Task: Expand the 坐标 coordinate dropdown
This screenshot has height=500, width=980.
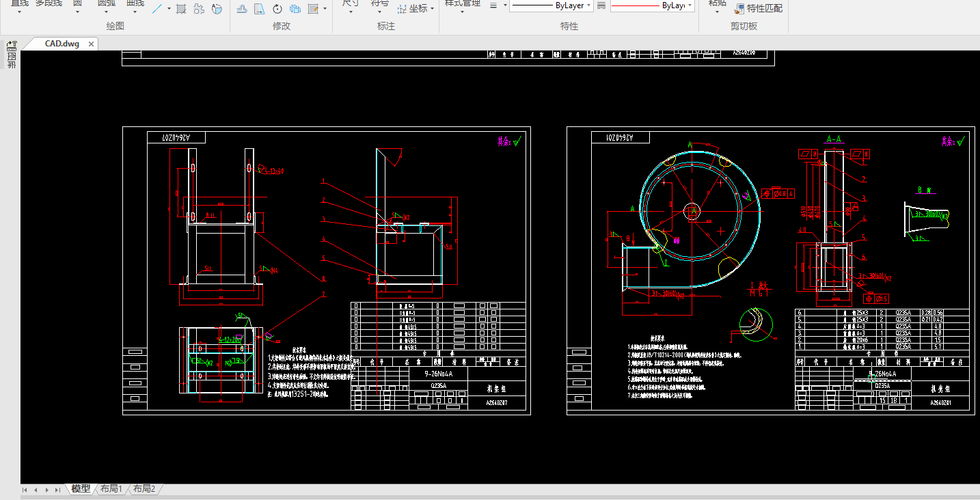Action: pyautogui.click(x=433, y=9)
